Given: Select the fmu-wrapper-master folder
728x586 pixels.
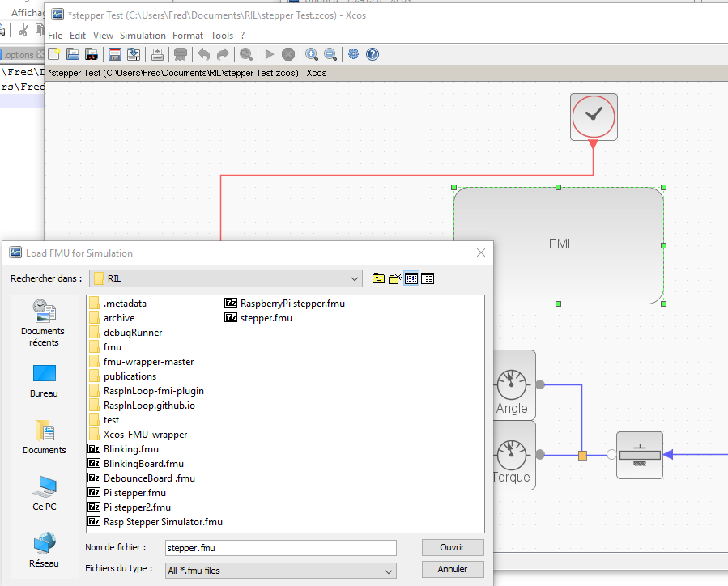Looking at the screenshot, I should (141, 362).
